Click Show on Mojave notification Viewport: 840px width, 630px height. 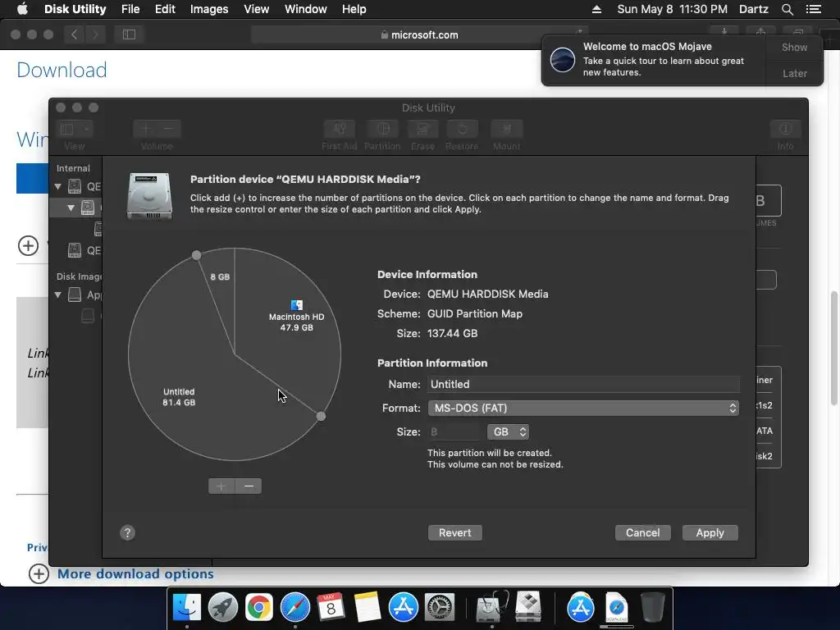(794, 47)
